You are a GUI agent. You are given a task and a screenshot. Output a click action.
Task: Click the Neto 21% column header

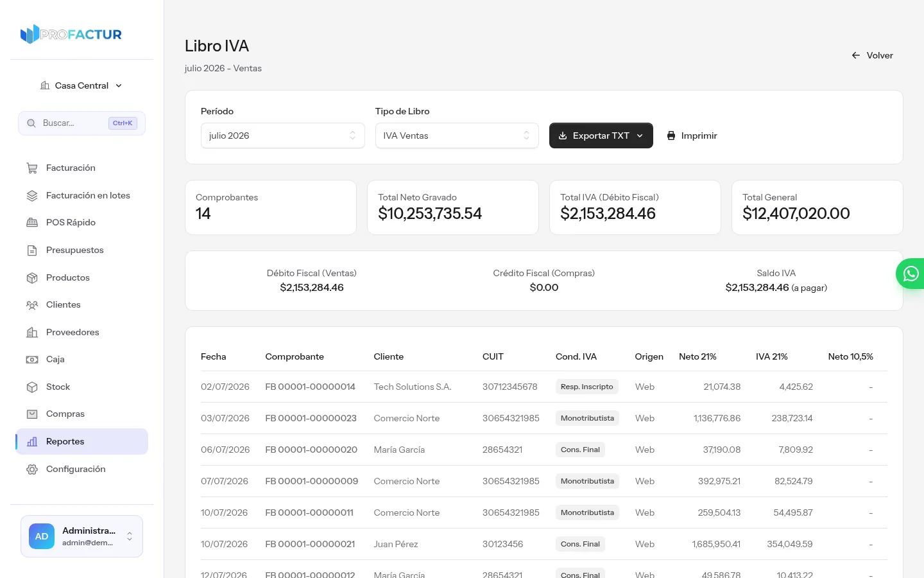pos(697,356)
